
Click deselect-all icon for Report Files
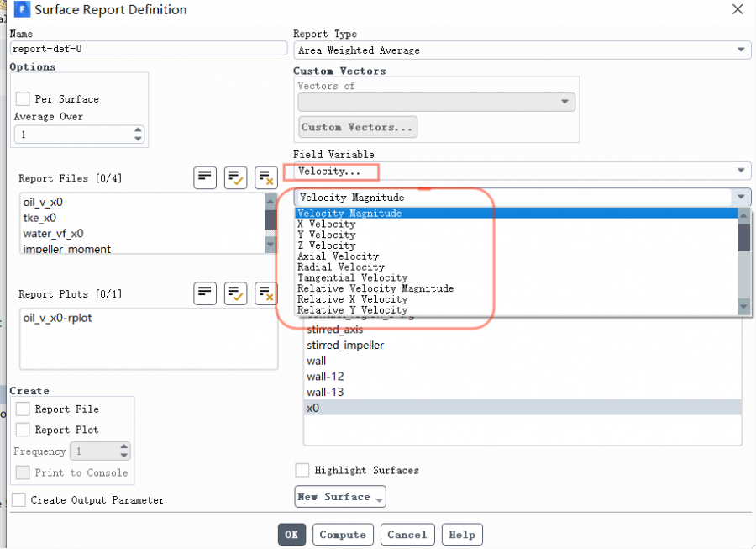(x=266, y=177)
